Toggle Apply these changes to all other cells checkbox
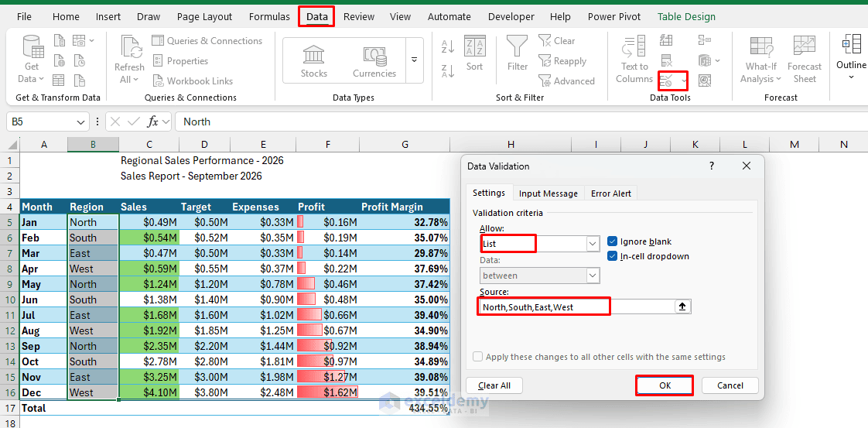868x428 pixels. pyautogui.click(x=478, y=357)
